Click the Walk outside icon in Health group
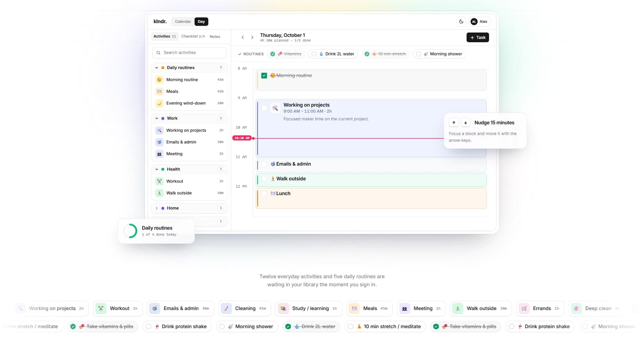This screenshot has height=362, width=644. point(159,193)
